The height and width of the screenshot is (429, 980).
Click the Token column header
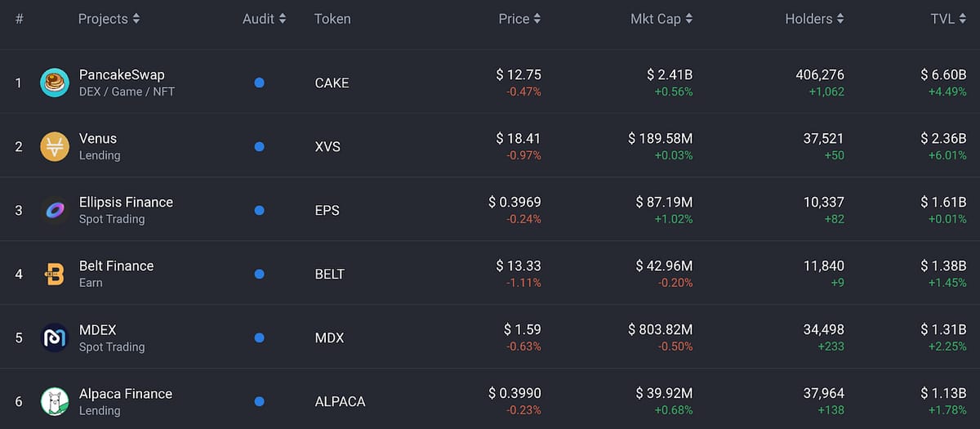click(332, 19)
